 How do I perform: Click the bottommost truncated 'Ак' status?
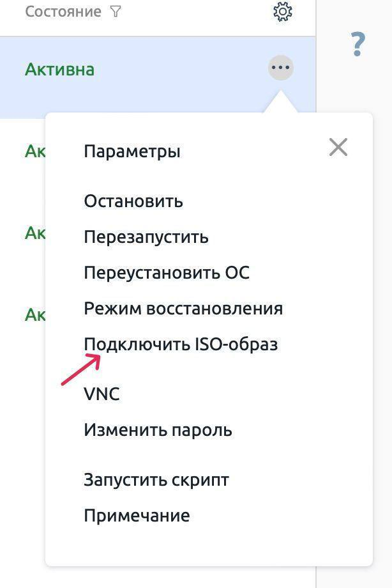pyautogui.click(x=34, y=314)
